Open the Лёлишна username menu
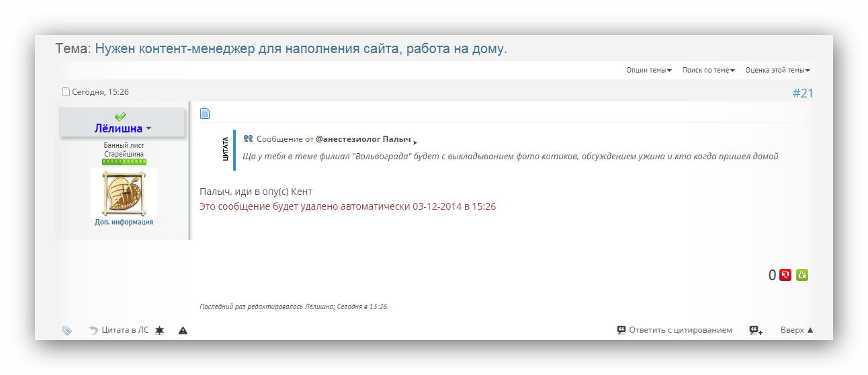Viewport: 868px width, 375px height. tap(122, 128)
